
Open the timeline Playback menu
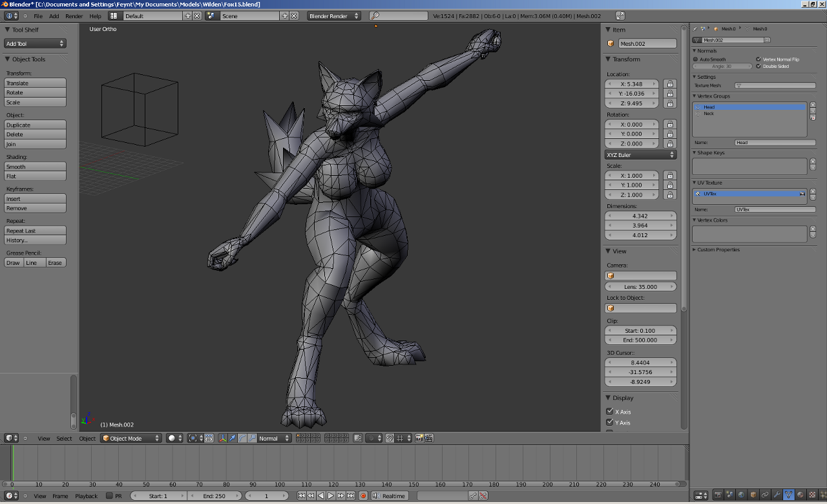pos(86,496)
